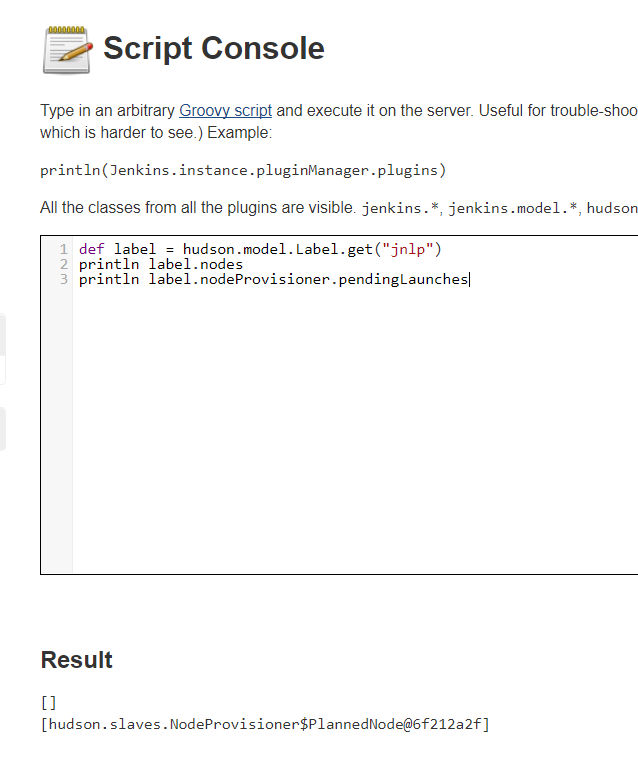This screenshot has width=638, height=779.
Task: Click line 3 'println label.nodeProvisioner.pendingLaunches' code
Action: [x=273, y=280]
